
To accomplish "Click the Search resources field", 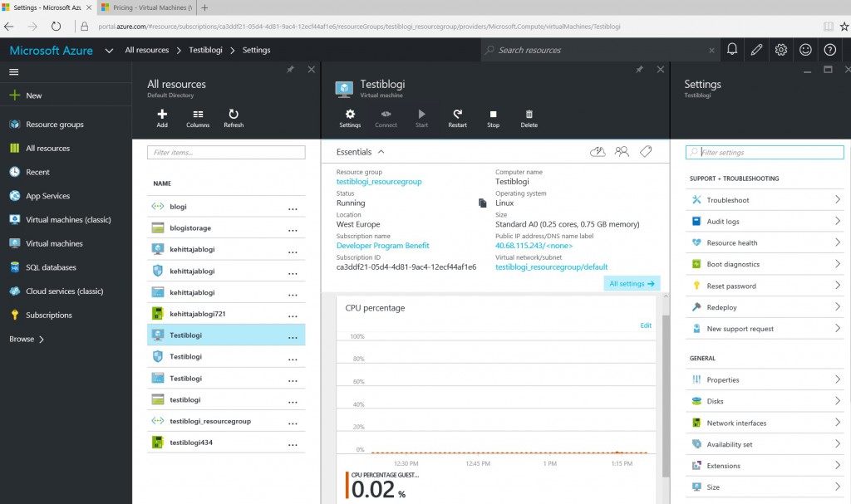I will [x=600, y=50].
